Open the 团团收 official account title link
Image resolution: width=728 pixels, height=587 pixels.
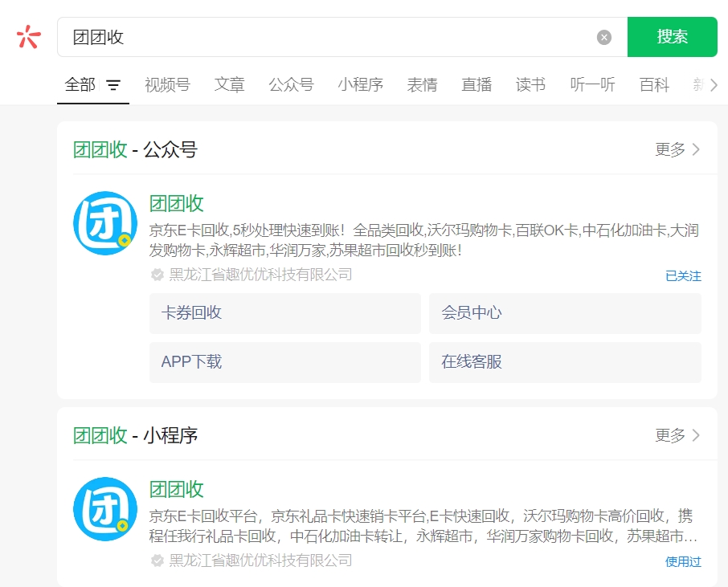click(177, 204)
